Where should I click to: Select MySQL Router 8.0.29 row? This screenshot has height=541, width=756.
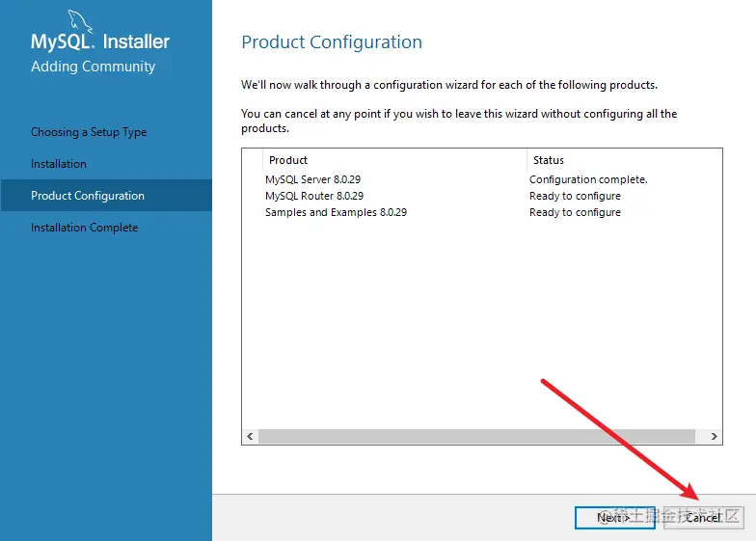[482, 196]
